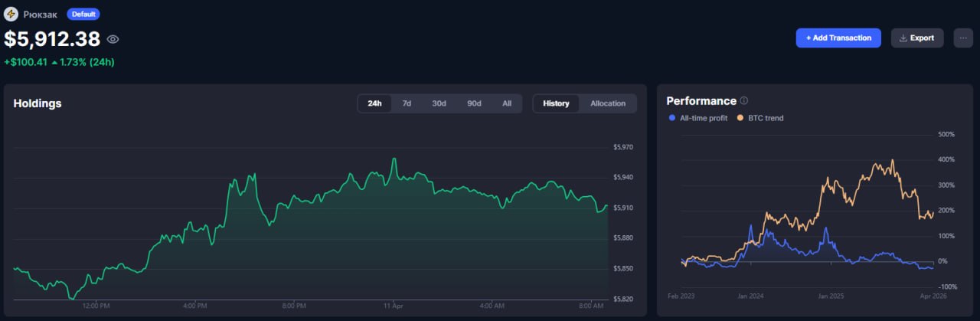Switch the chart to 7d range
This screenshot has height=321, width=980.
[x=407, y=103]
